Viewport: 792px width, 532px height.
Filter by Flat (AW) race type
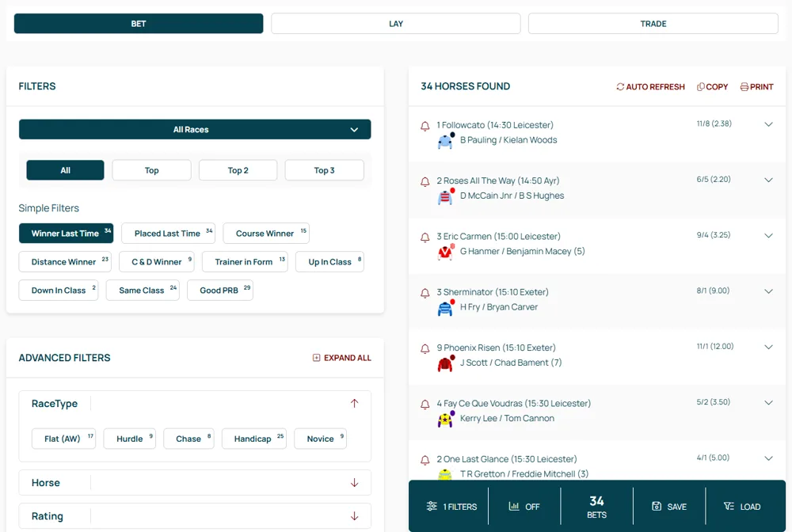[63, 439]
